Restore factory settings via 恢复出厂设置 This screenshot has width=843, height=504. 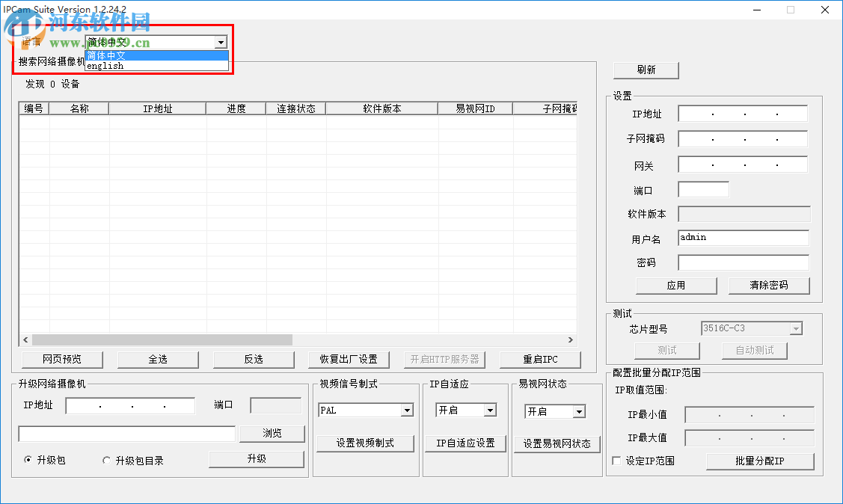pyautogui.click(x=349, y=359)
